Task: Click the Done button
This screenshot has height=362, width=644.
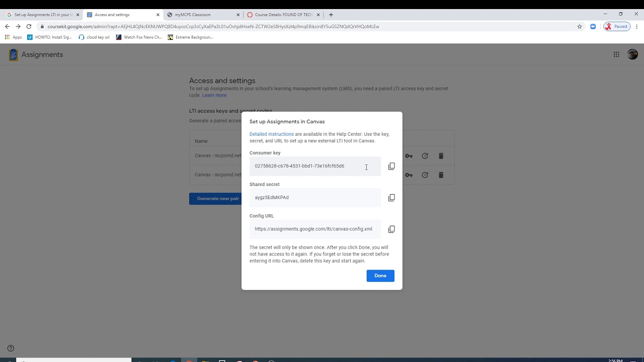Action: coord(380,276)
